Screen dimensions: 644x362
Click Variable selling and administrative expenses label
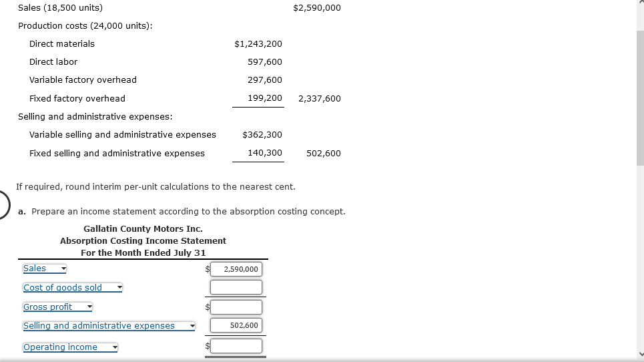(123, 135)
